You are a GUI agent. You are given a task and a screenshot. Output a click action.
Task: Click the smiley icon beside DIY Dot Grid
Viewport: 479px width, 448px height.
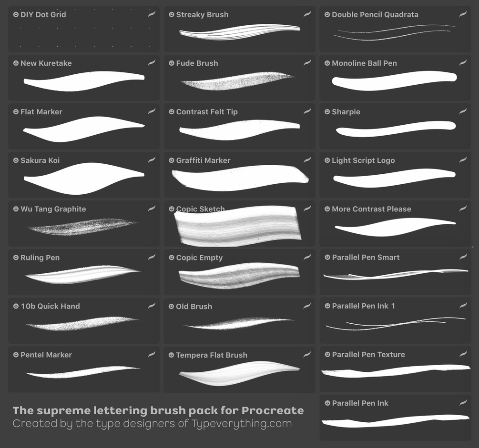pyautogui.click(x=16, y=14)
